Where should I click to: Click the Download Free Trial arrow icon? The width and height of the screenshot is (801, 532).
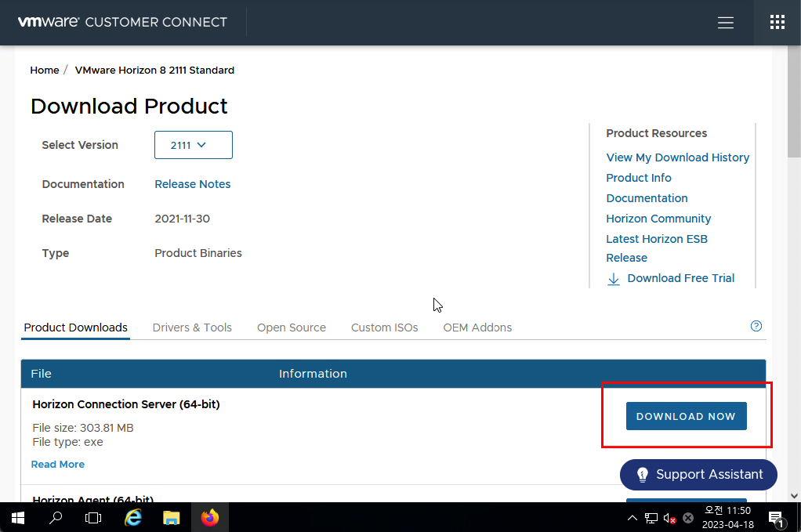point(614,279)
